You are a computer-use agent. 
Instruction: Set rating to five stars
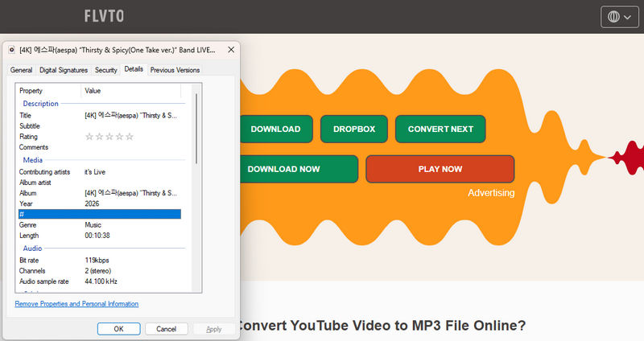point(130,137)
